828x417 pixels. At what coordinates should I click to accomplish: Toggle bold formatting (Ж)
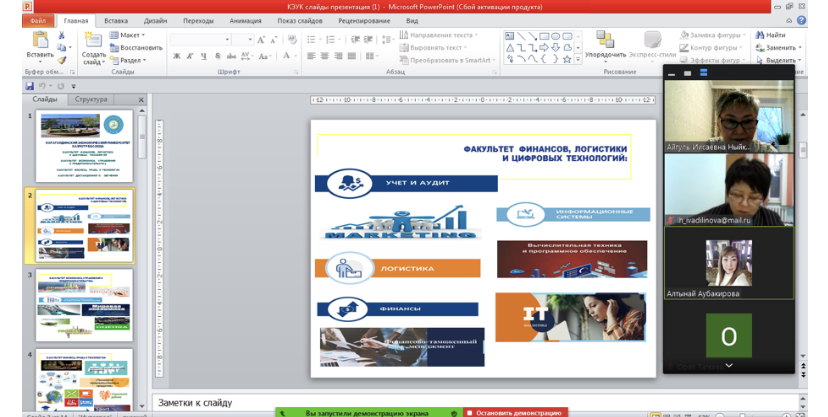tap(175, 56)
